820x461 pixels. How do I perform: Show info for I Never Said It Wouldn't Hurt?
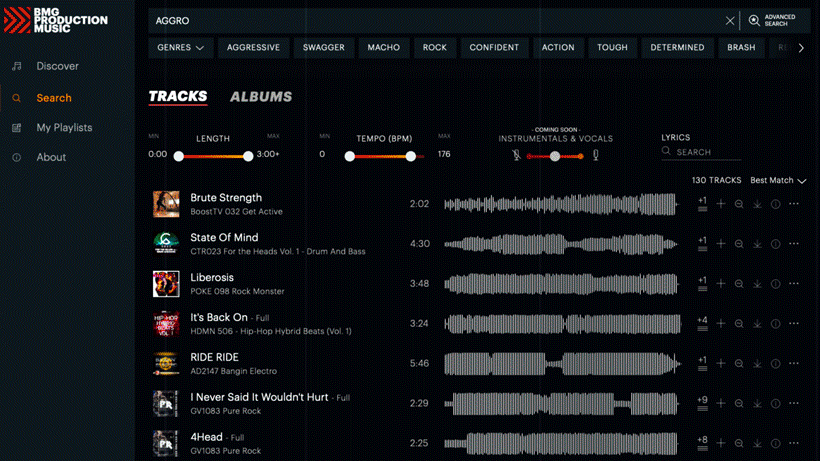(776, 403)
